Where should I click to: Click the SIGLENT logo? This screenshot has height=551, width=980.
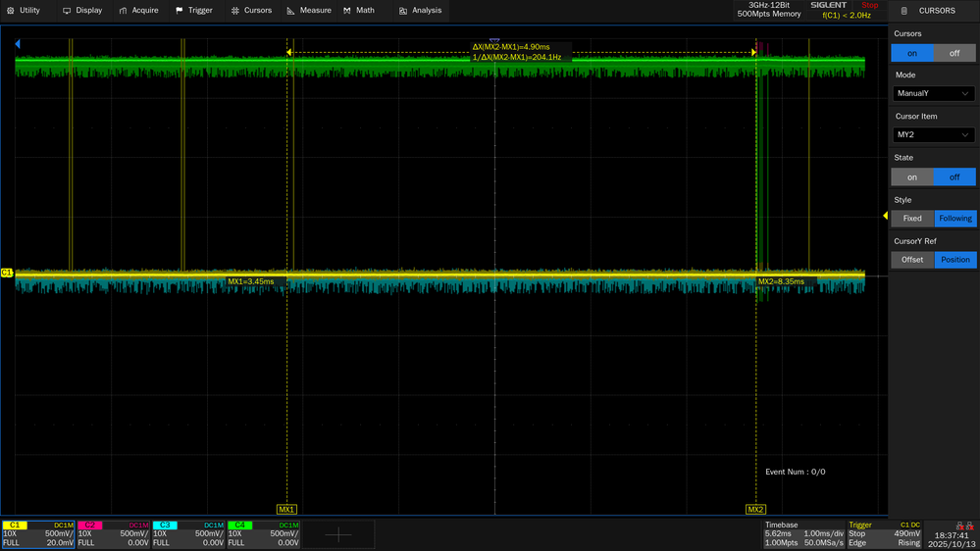(x=828, y=5)
